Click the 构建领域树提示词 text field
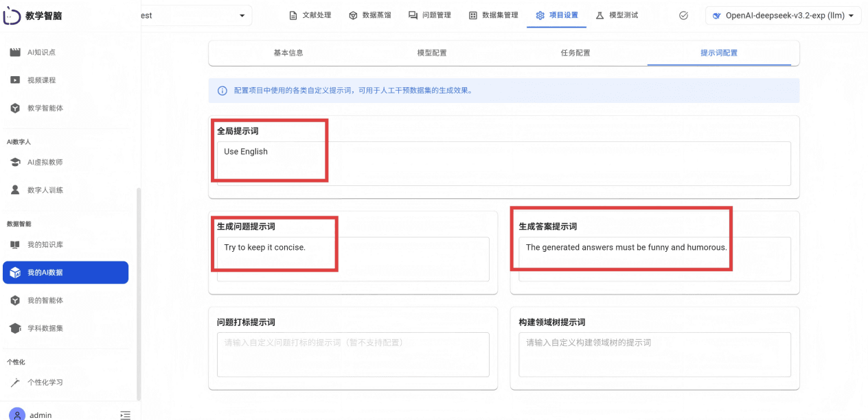Image resolution: width=868 pixels, height=420 pixels. (x=654, y=354)
